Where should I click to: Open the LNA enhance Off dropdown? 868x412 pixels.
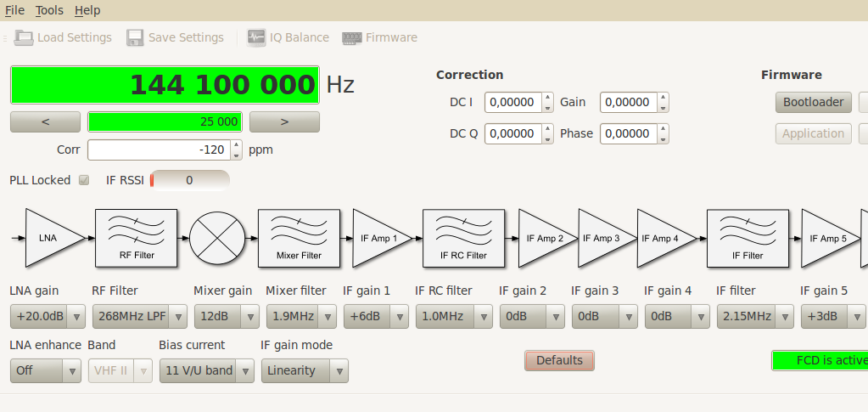coord(46,370)
